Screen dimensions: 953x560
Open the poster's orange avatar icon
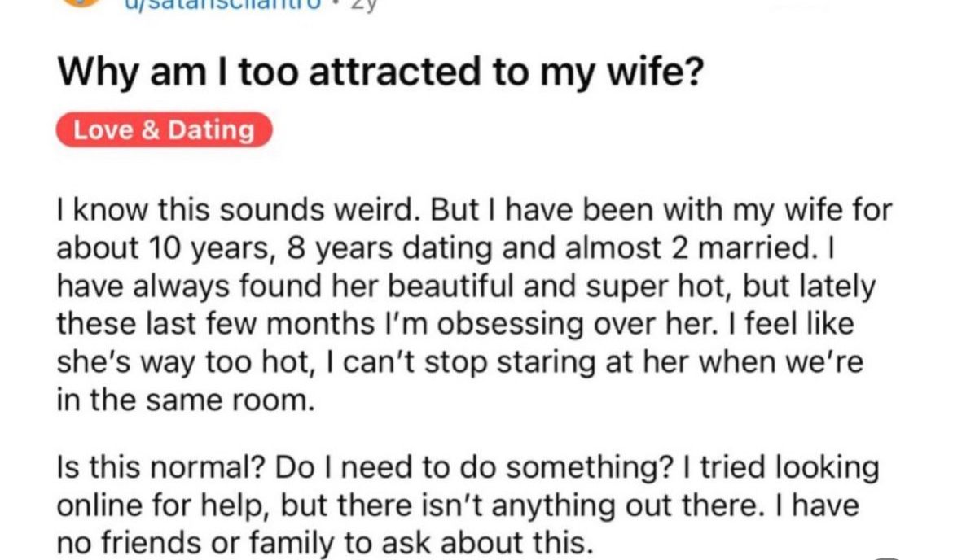(81, 2)
